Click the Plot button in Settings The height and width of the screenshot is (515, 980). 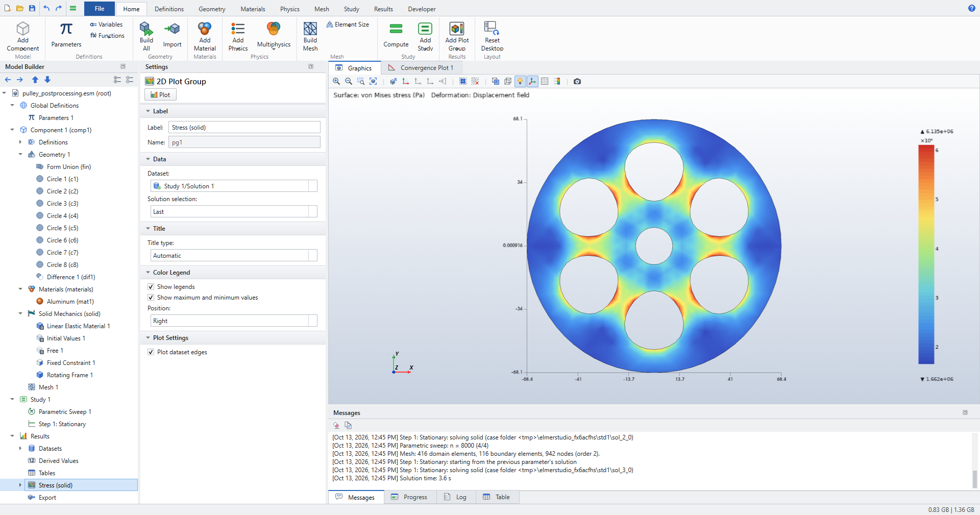pyautogui.click(x=160, y=95)
